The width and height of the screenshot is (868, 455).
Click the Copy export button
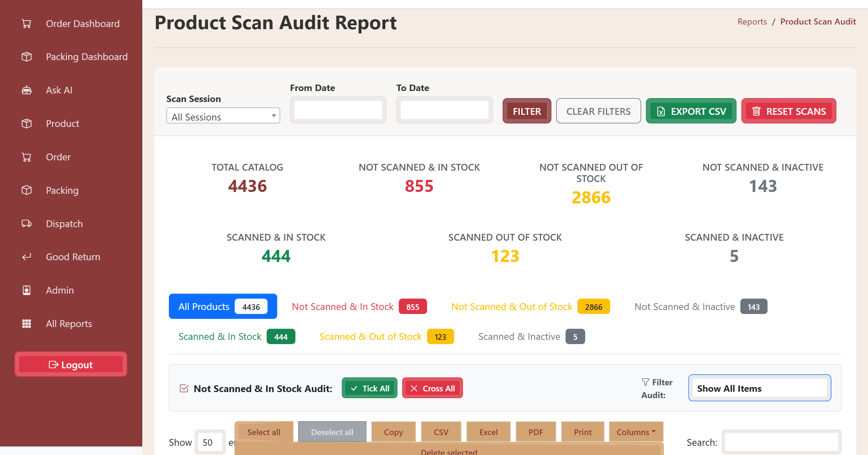pos(393,432)
